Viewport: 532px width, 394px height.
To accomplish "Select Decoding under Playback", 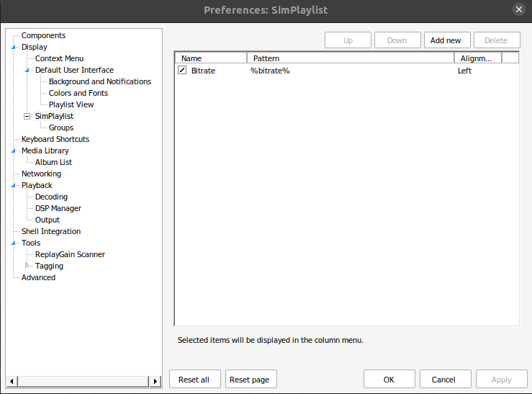I will tap(51, 197).
